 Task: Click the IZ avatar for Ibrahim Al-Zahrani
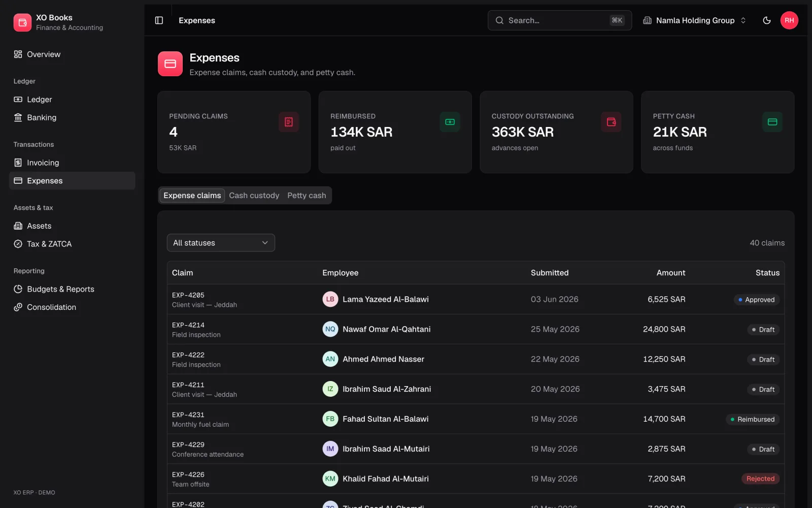(330, 389)
